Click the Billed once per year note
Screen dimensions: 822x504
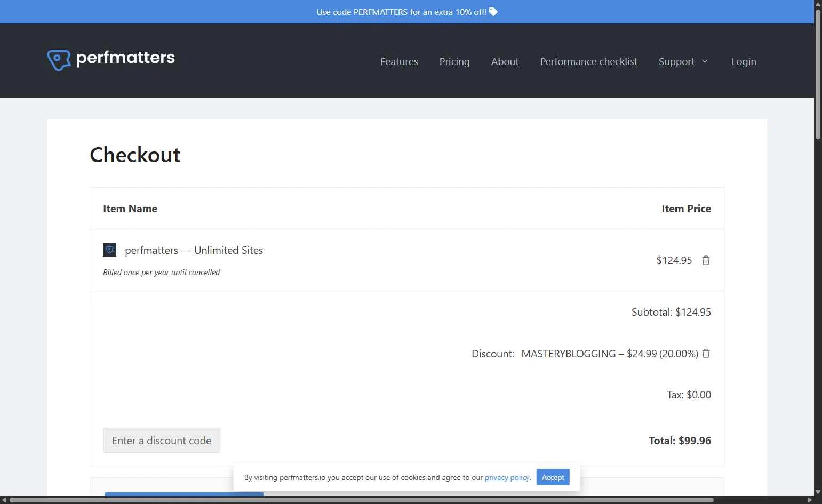point(161,273)
